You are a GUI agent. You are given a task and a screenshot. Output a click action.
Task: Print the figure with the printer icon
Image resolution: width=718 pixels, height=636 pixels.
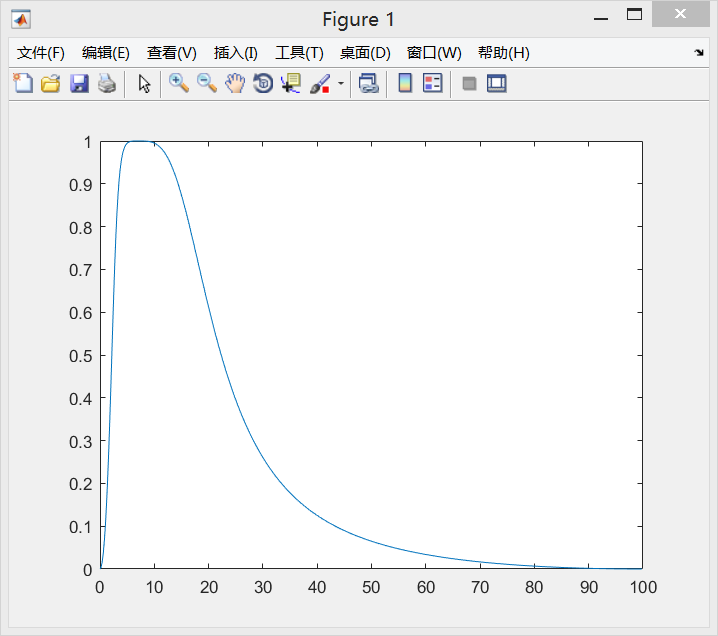(107, 83)
